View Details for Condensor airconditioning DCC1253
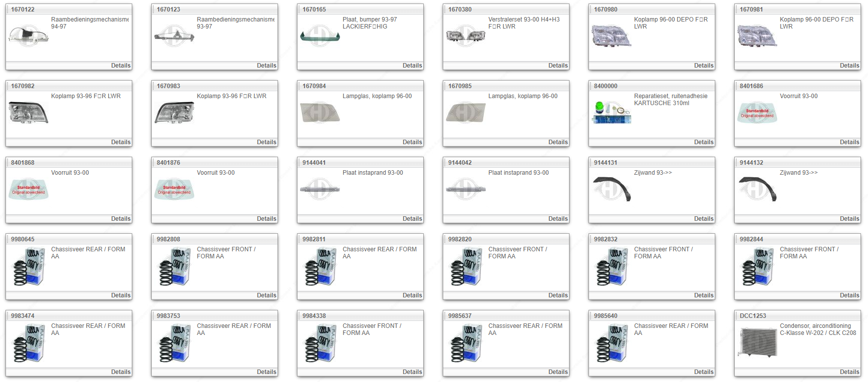This screenshot has height=382, width=868. [x=849, y=372]
